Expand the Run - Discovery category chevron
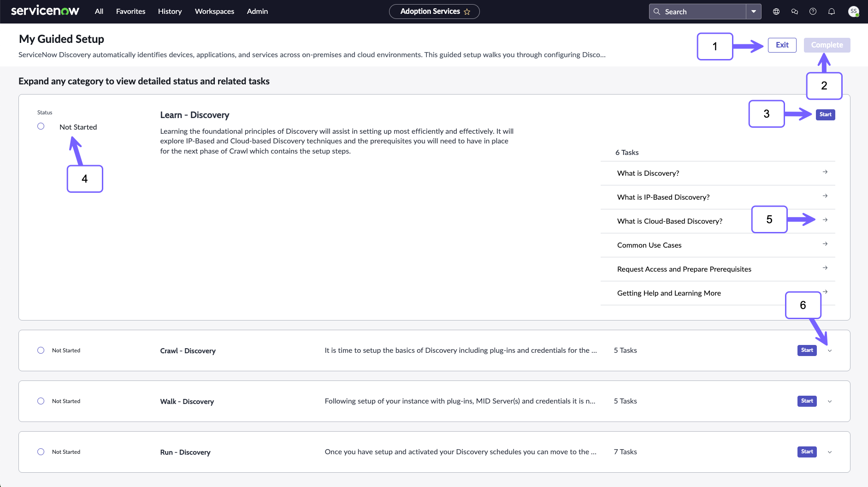Viewport: 868px width, 487px height. pyautogui.click(x=830, y=452)
